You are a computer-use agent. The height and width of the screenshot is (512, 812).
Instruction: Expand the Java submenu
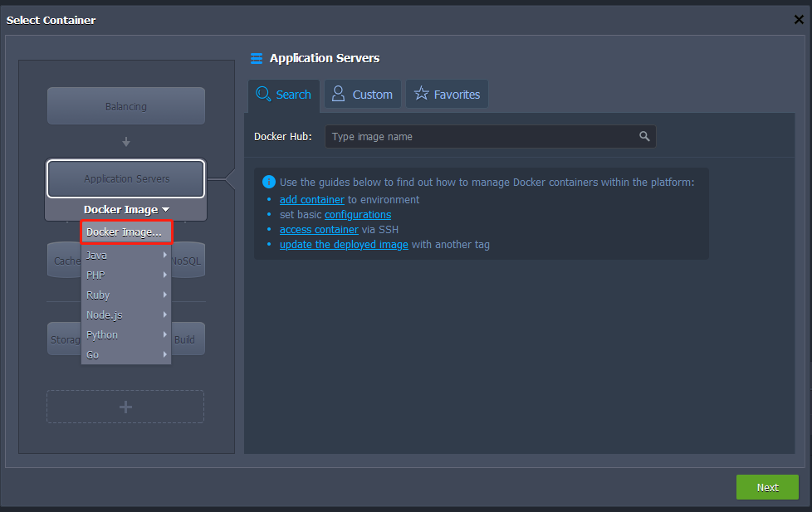(126, 256)
